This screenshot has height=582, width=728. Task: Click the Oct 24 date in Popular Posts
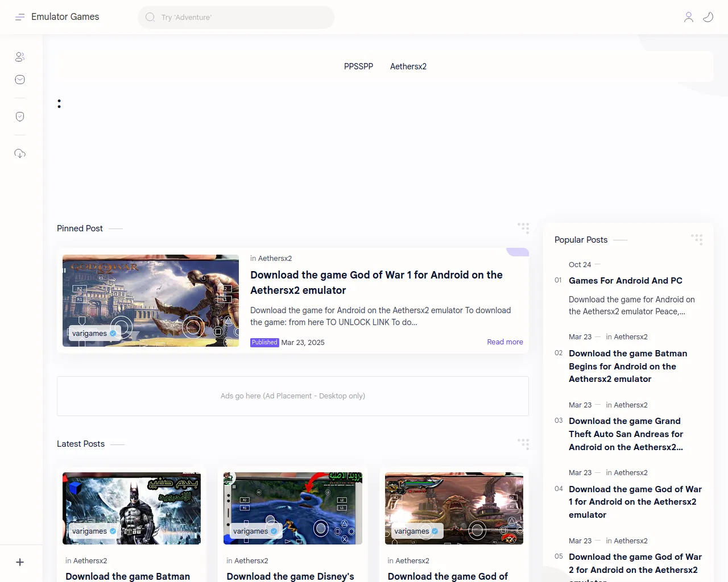(580, 264)
